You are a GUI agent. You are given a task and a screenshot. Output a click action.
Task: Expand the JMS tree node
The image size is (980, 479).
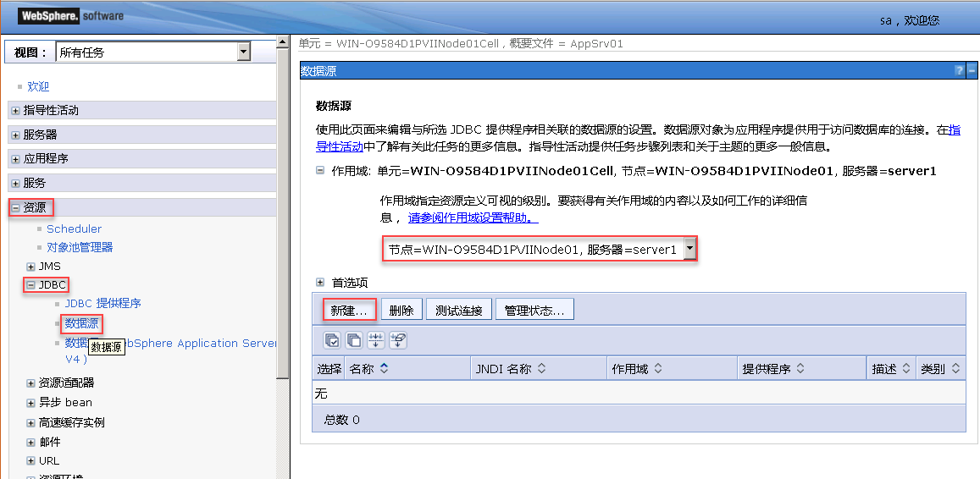[30, 267]
